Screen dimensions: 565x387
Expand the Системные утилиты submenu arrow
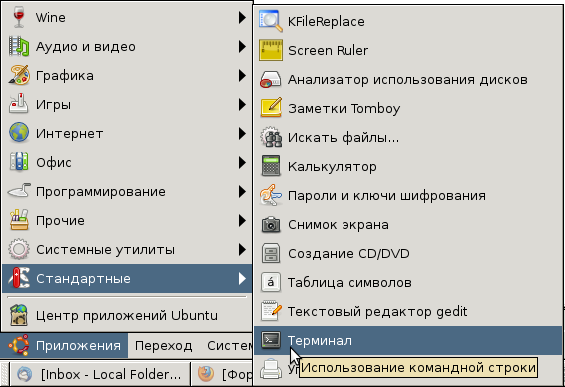242,249
